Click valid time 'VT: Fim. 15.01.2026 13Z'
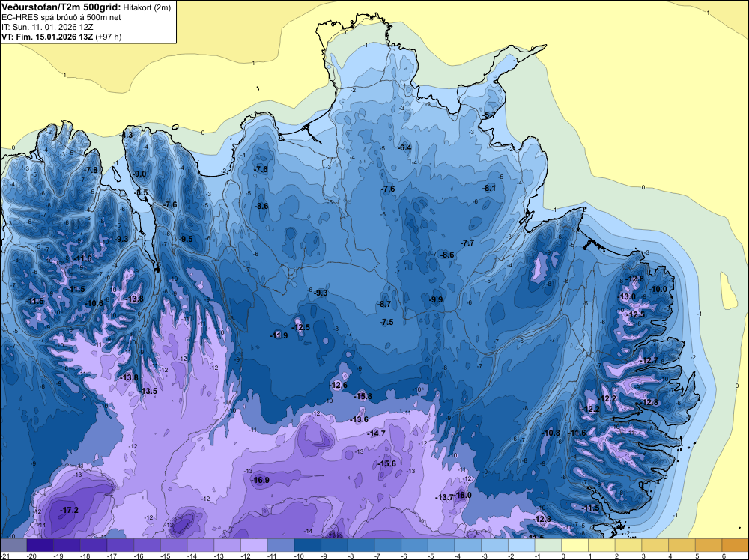Viewport: 749px width, 560px height. pos(48,37)
